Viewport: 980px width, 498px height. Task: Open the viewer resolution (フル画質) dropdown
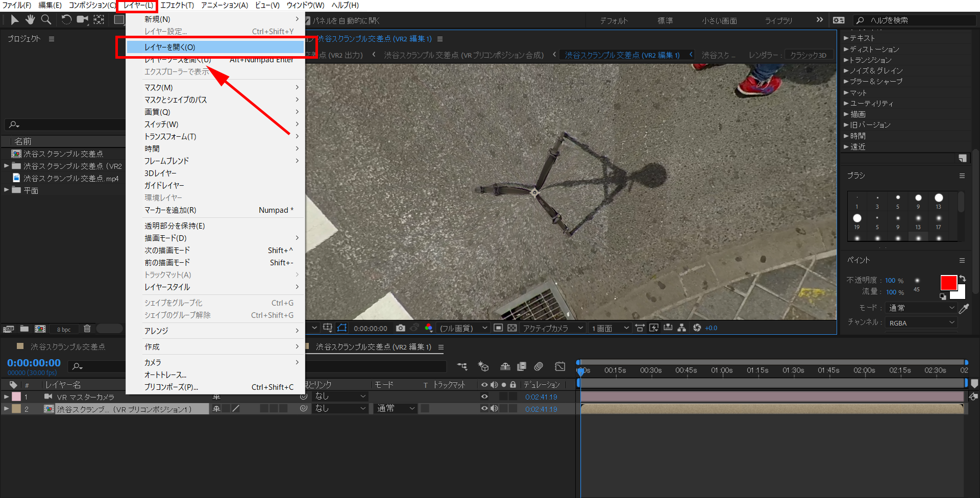pos(463,328)
